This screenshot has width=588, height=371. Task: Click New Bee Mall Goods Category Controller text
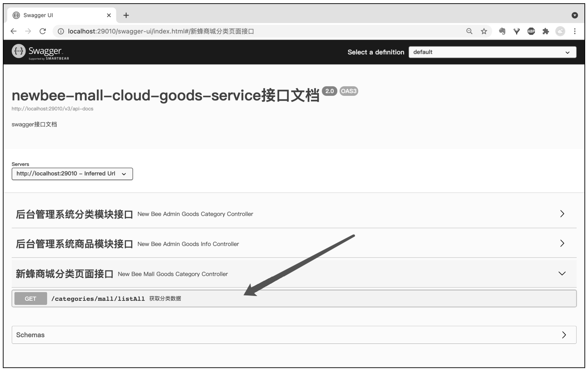(x=173, y=274)
